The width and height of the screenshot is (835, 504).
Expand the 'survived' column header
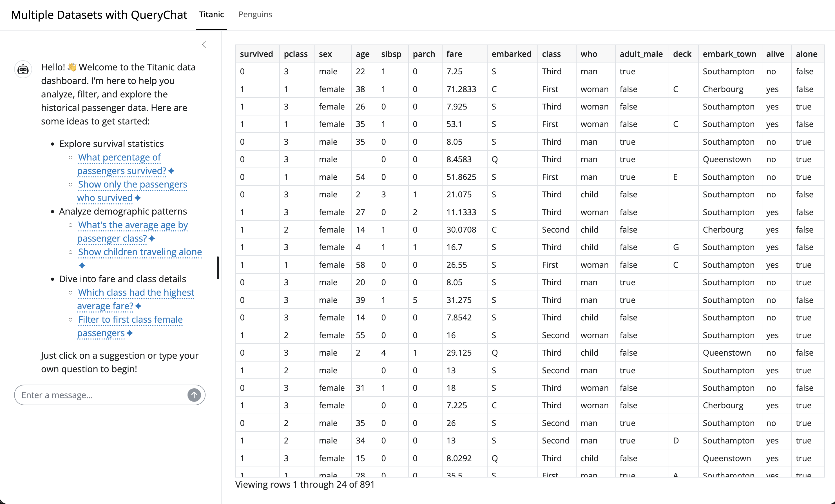pos(256,53)
